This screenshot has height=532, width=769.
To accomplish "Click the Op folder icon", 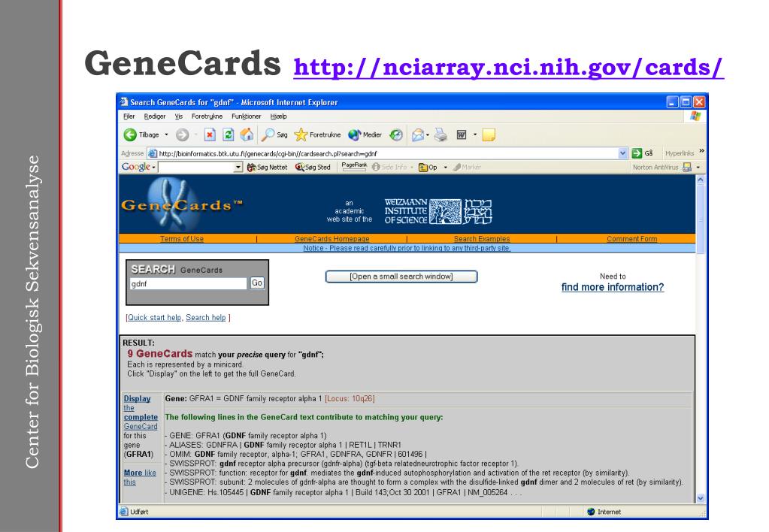I will [422, 168].
